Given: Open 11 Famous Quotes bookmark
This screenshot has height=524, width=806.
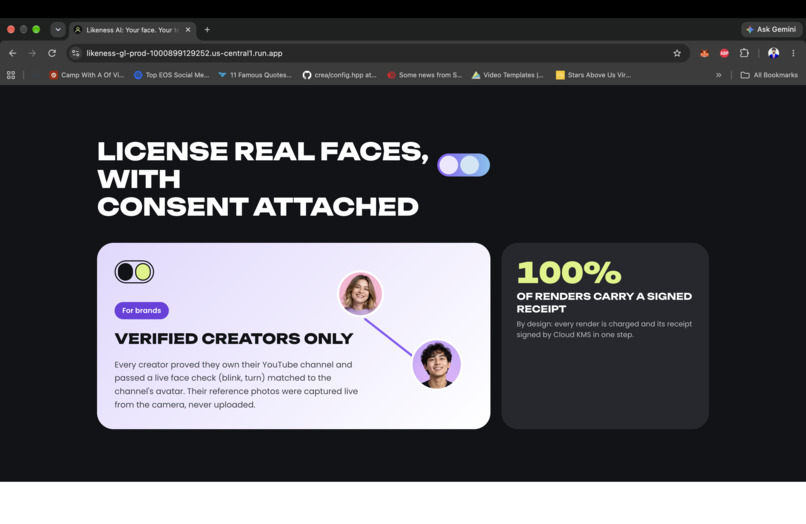Looking at the screenshot, I should click(x=254, y=75).
